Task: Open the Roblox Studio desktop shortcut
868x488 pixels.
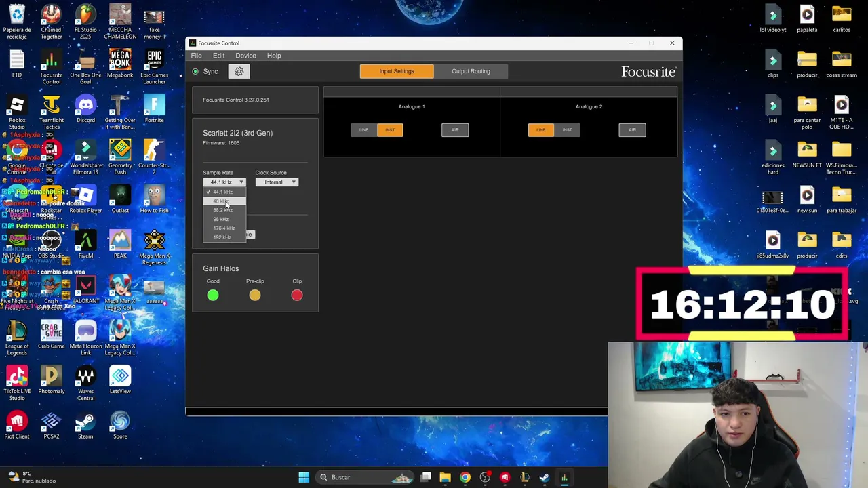Action: coord(17,113)
